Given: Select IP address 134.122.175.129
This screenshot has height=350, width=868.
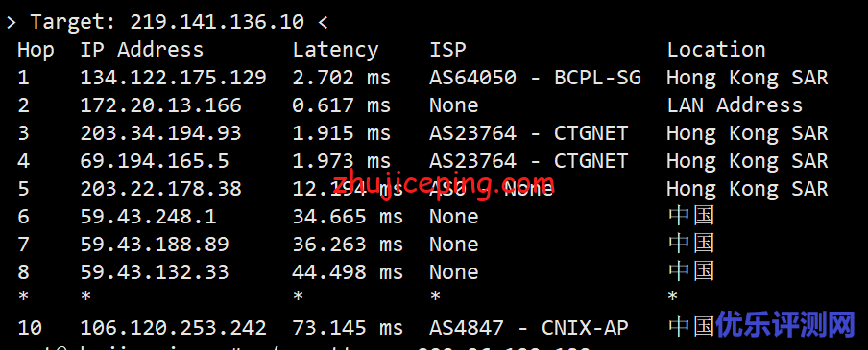Looking at the screenshot, I should click(173, 78).
